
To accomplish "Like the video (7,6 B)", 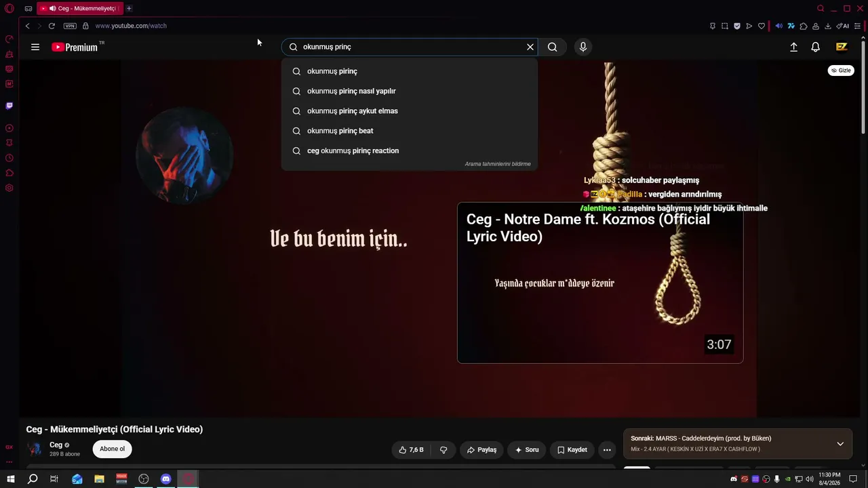I will pyautogui.click(x=412, y=449).
